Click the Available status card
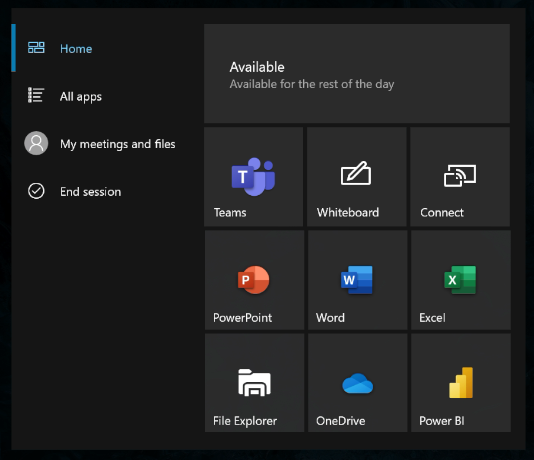Viewport: 534px width, 460px height. pyautogui.click(x=357, y=73)
